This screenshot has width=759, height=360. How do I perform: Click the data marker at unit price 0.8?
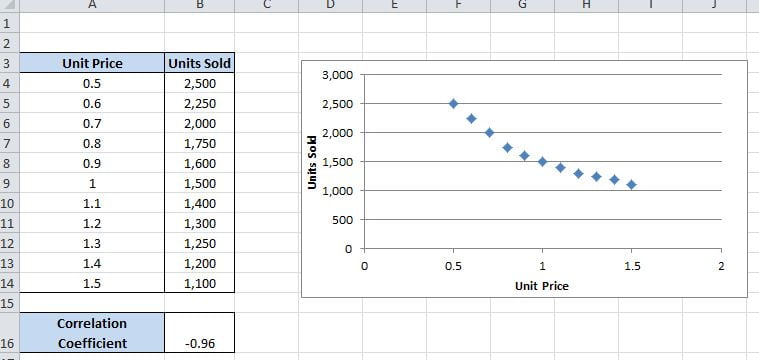pos(507,148)
